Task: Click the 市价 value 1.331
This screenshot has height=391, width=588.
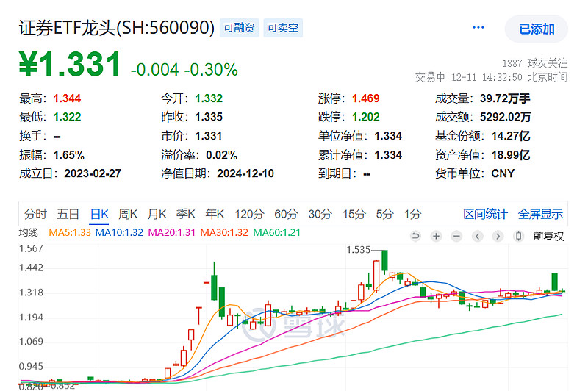Action: [209, 136]
